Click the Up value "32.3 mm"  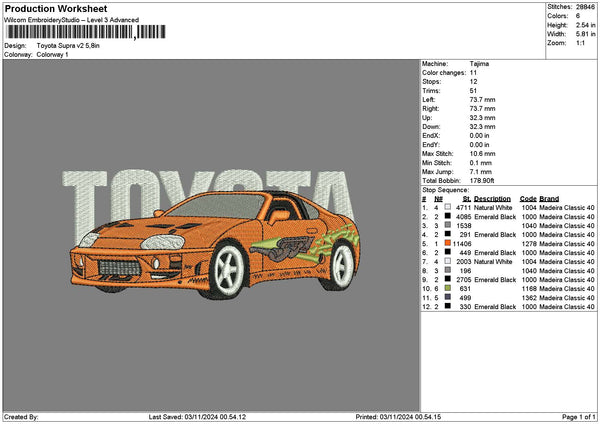pyautogui.click(x=482, y=118)
